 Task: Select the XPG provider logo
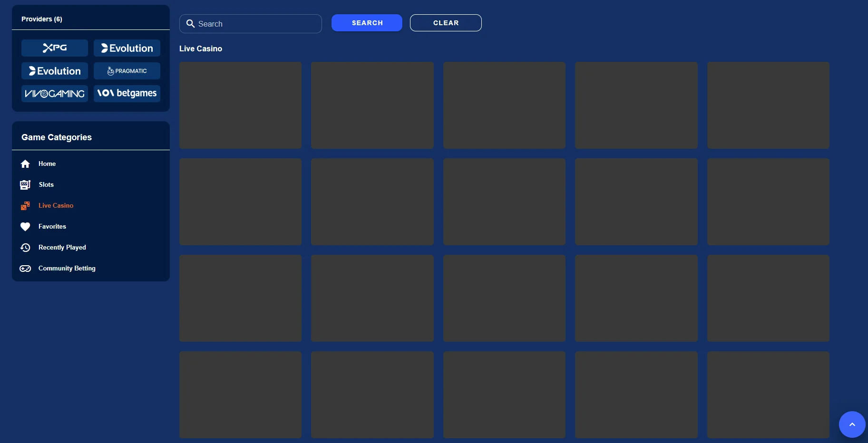click(x=55, y=48)
